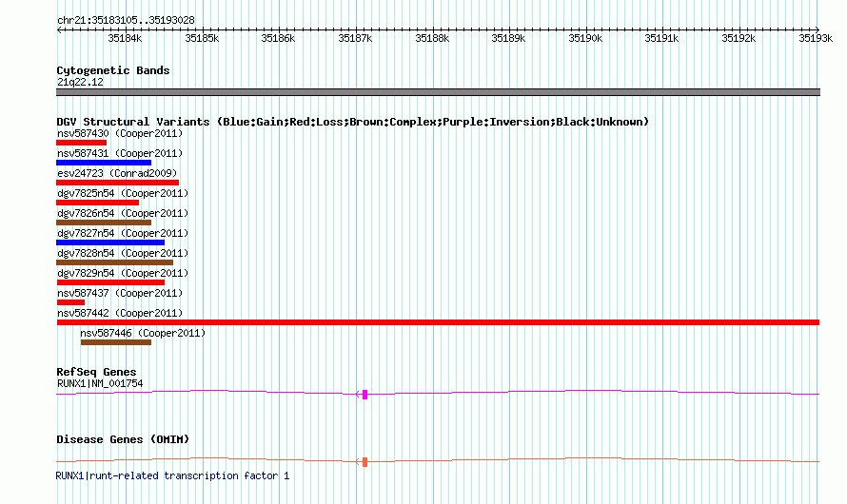Click the nsv587430 red loss variant bar

pos(82,143)
